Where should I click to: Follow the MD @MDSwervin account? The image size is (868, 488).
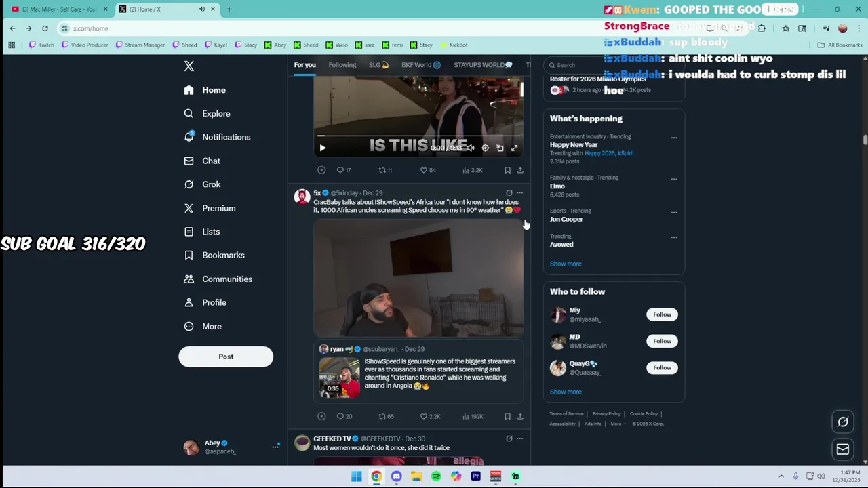point(662,341)
